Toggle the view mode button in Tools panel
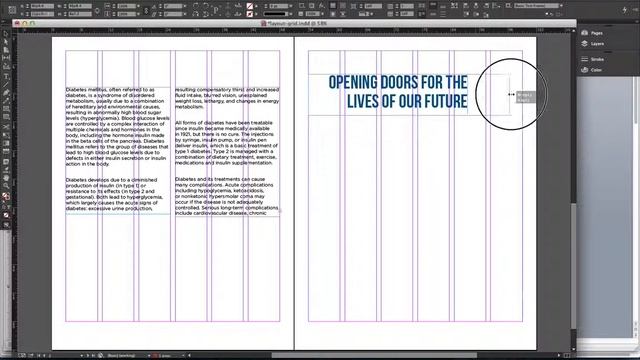The width and height of the screenshot is (640, 360). tap(6, 225)
